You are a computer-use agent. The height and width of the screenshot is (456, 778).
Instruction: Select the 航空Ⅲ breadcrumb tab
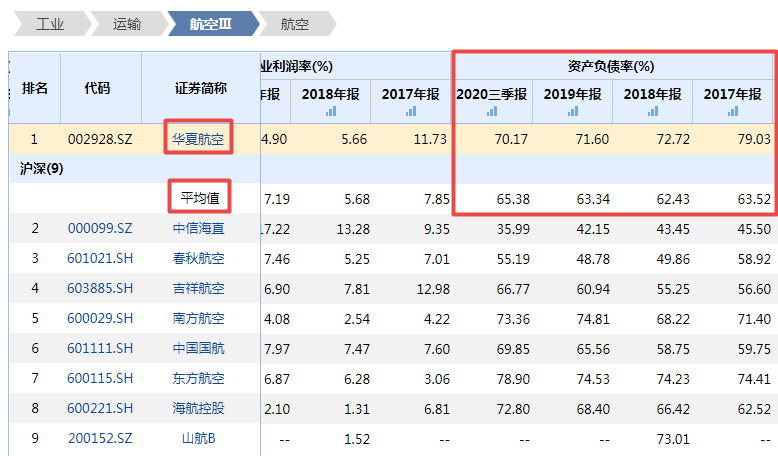[x=210, y=24]
